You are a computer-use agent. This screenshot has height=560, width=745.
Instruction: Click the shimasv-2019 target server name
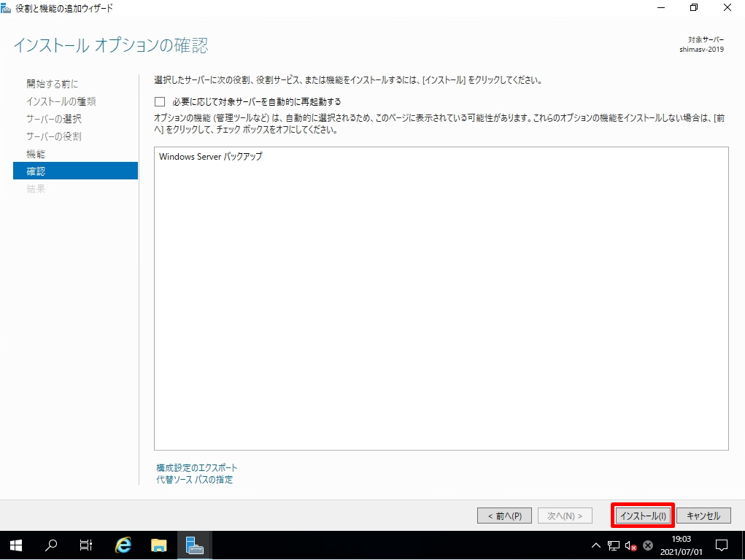coord(701,49)
